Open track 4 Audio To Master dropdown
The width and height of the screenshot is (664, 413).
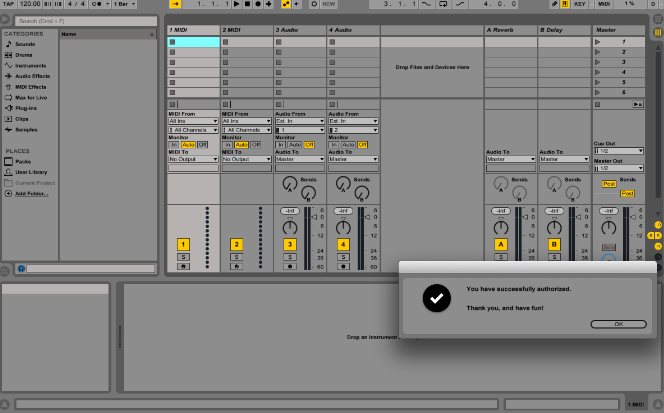pyautogui.click(x=353, y=159)
